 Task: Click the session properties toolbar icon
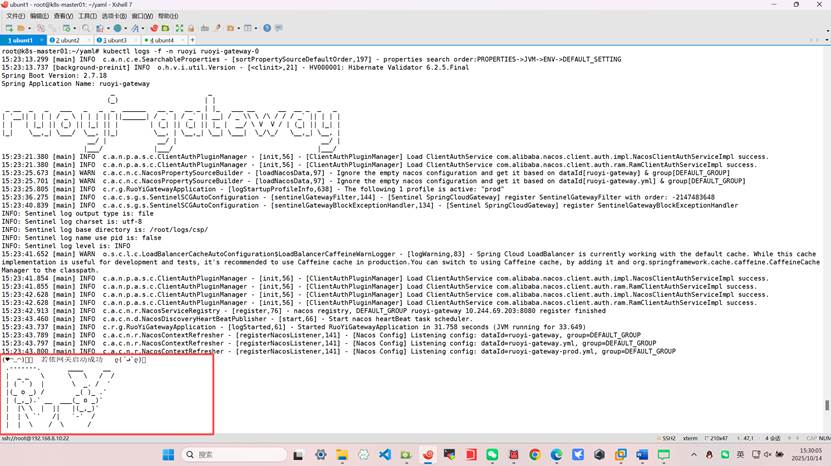tap(66, 28)
